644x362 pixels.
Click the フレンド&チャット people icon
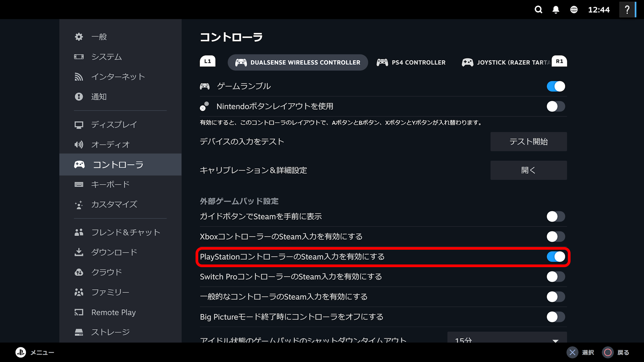pyautogui.click(x=79, y=232)
